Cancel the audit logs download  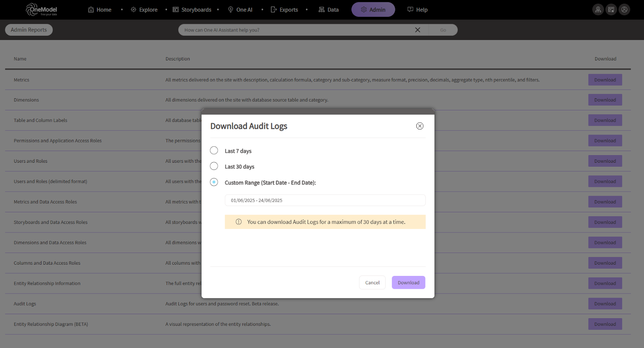pyautogui.click(x=372, y=283)
